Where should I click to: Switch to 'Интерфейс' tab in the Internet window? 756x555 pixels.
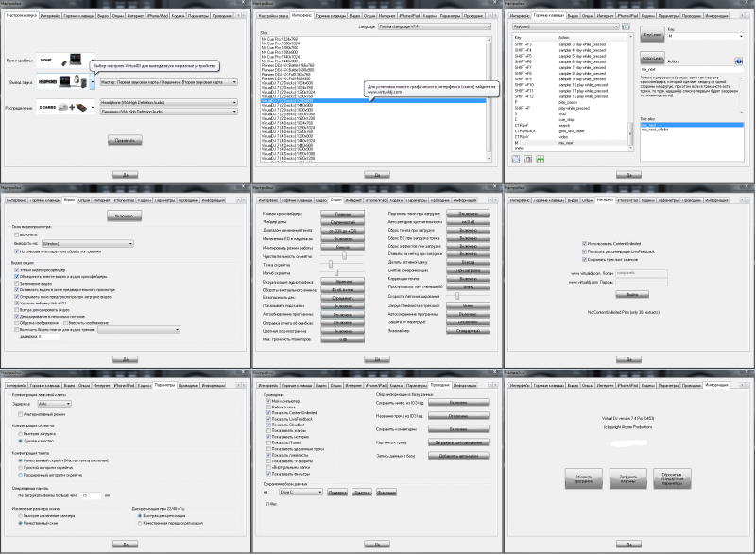(520, 200)
